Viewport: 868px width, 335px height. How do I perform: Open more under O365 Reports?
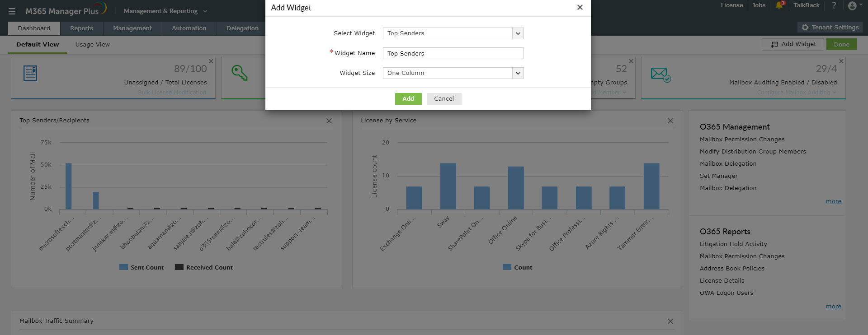coord(834,307)
